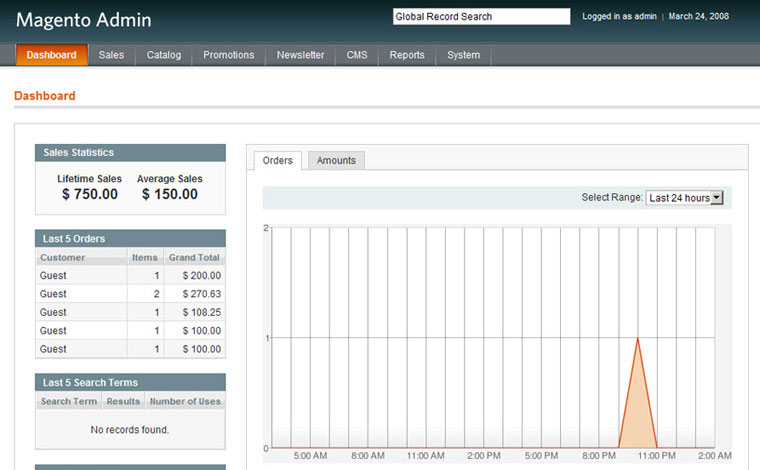Open the Sales menu
760x470 pixels.
coord(111,55)
